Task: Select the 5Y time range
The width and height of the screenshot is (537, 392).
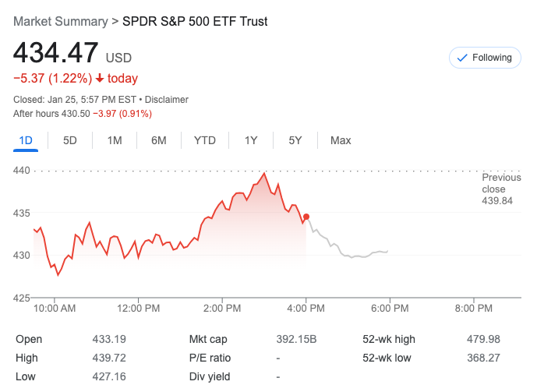Action: pyautogui.click(x=295, y=140)
